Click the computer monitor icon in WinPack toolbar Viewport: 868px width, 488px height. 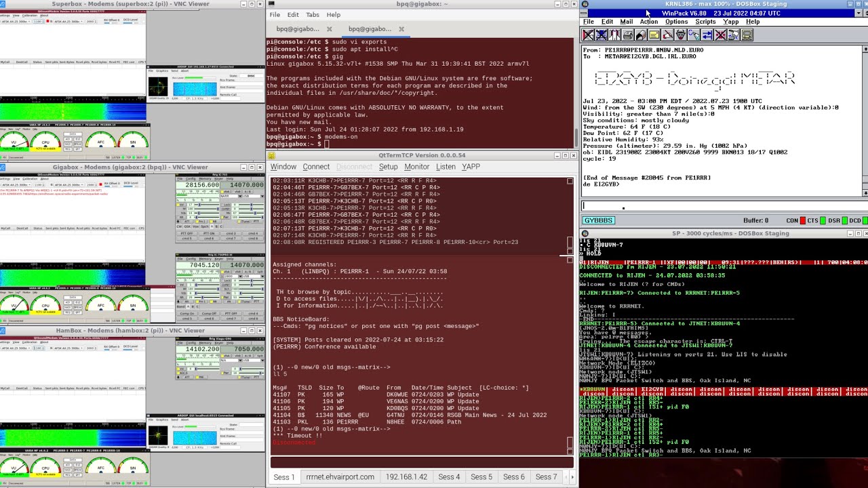pos(747,35)
